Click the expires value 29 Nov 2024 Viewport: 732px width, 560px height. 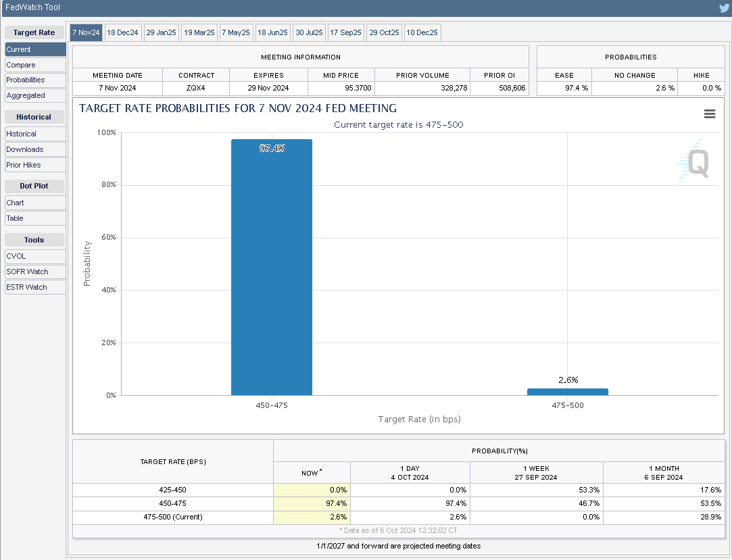(268, 88)
